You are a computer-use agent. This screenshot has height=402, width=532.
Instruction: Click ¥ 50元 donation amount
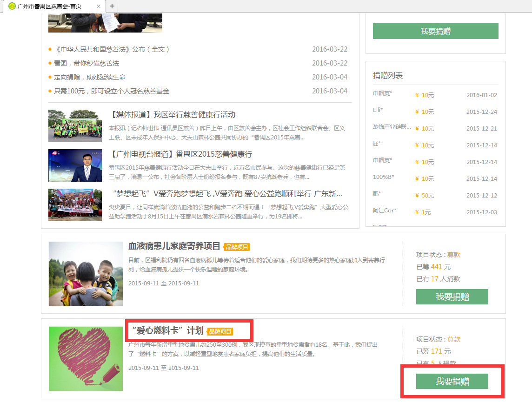[x=425, y=196]
